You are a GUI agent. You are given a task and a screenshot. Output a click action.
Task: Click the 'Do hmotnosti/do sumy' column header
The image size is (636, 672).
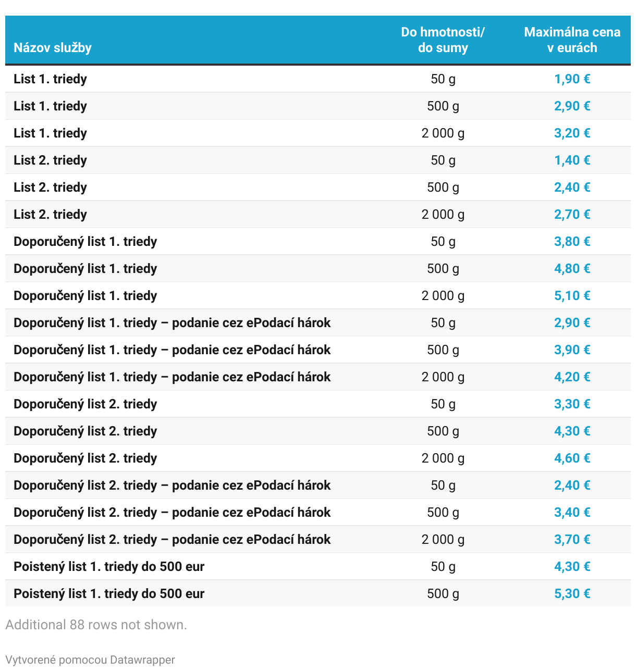click(443, 40)
